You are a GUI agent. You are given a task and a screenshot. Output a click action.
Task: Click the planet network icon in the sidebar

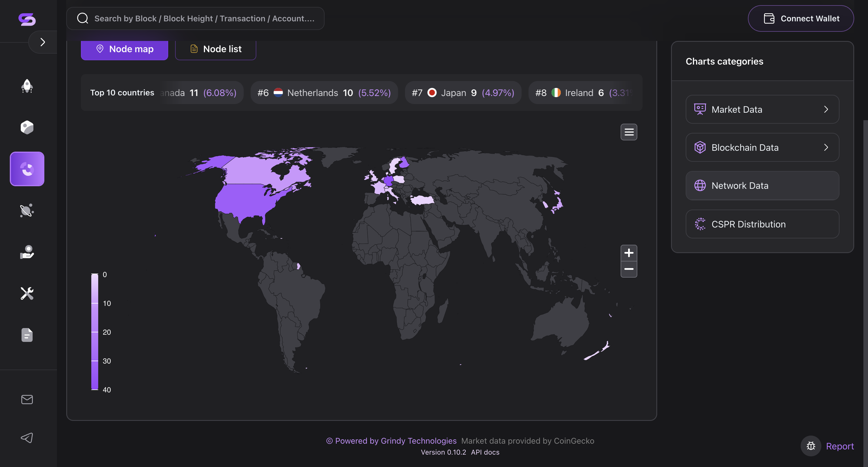[27, 210]
